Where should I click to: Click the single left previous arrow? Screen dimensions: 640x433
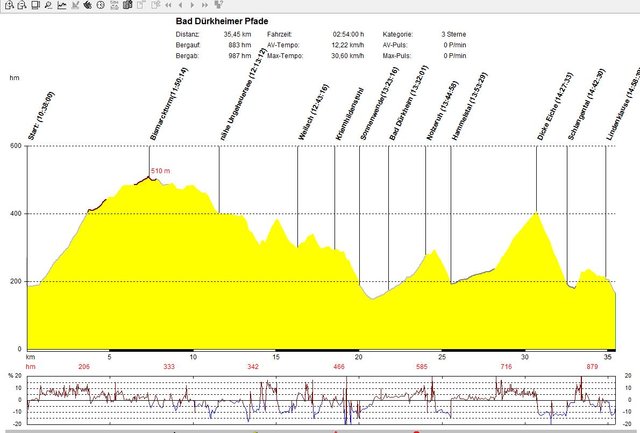(x=180, y=5)
